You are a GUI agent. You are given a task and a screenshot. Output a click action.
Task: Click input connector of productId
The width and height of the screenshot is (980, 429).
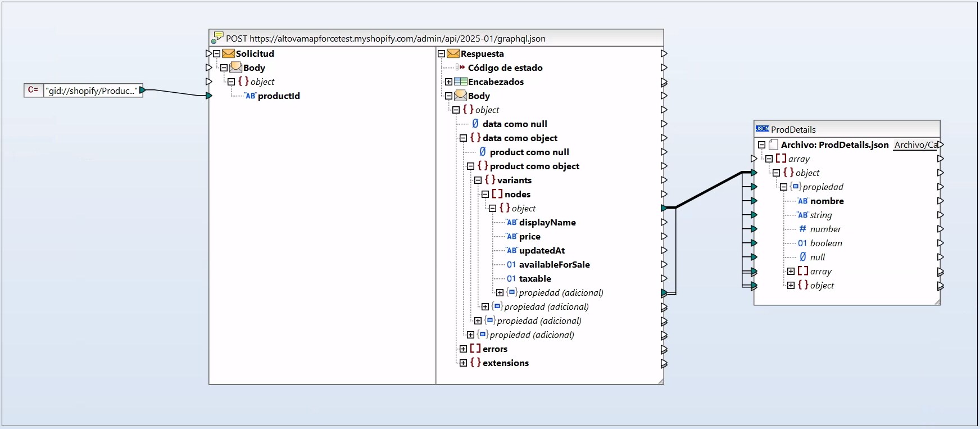pos(208,96)
